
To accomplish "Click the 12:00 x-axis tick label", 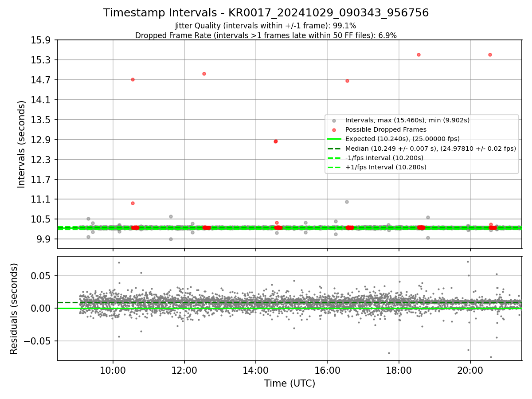I will (184, 370).
